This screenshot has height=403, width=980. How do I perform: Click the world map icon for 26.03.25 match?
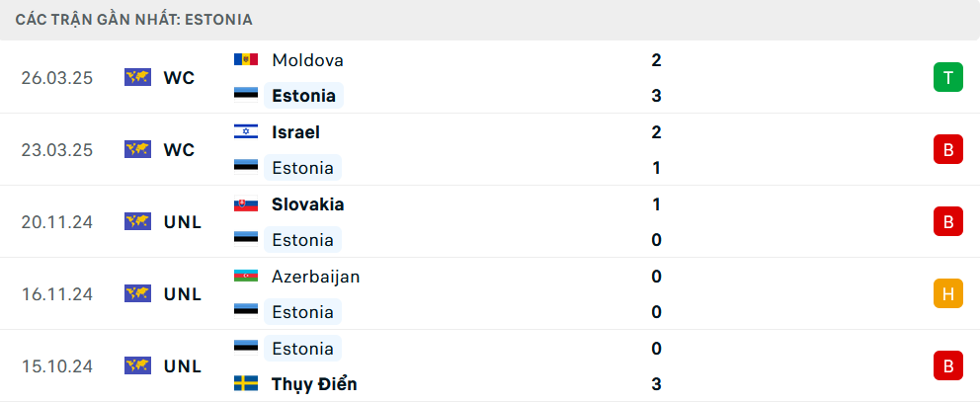click(137, 77)
